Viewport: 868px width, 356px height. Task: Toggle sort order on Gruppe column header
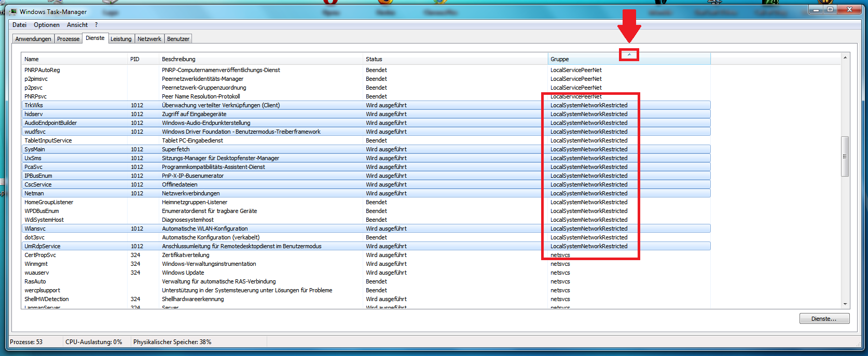(629, 59)
